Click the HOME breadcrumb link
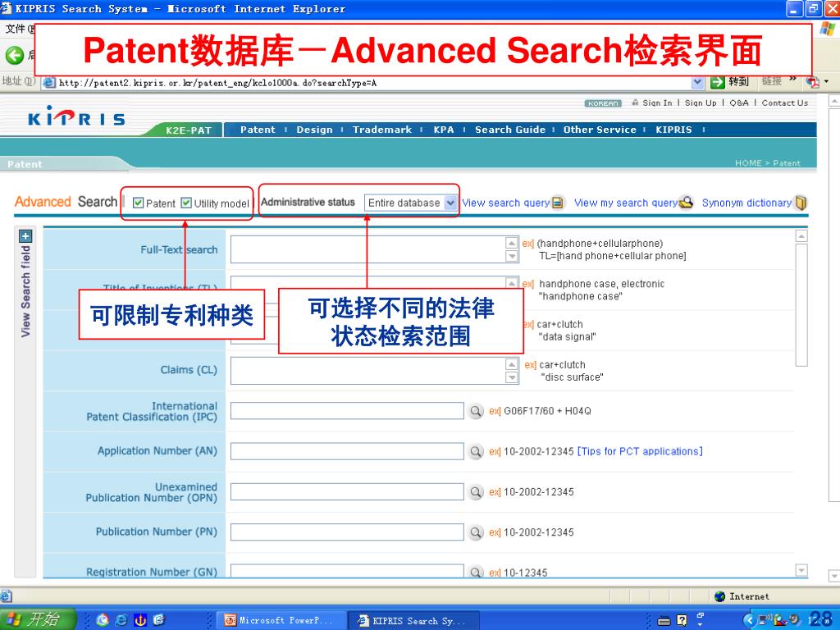 748,163
